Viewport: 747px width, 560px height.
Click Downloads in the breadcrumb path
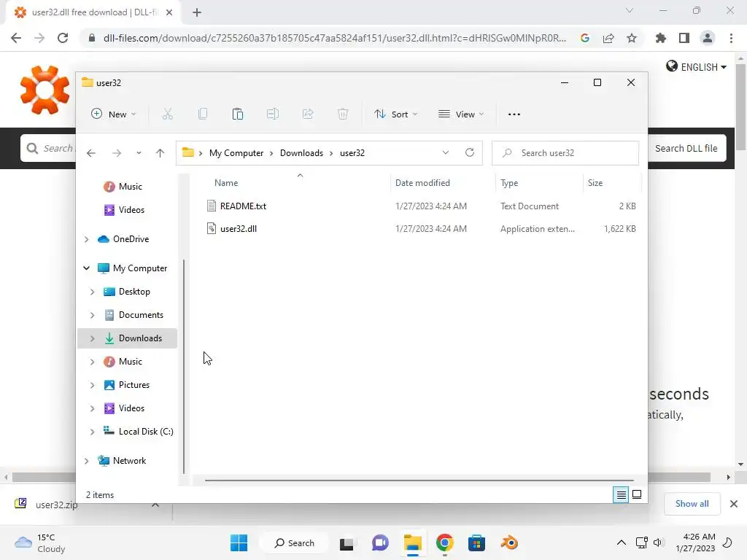click(x=301, y=153)
